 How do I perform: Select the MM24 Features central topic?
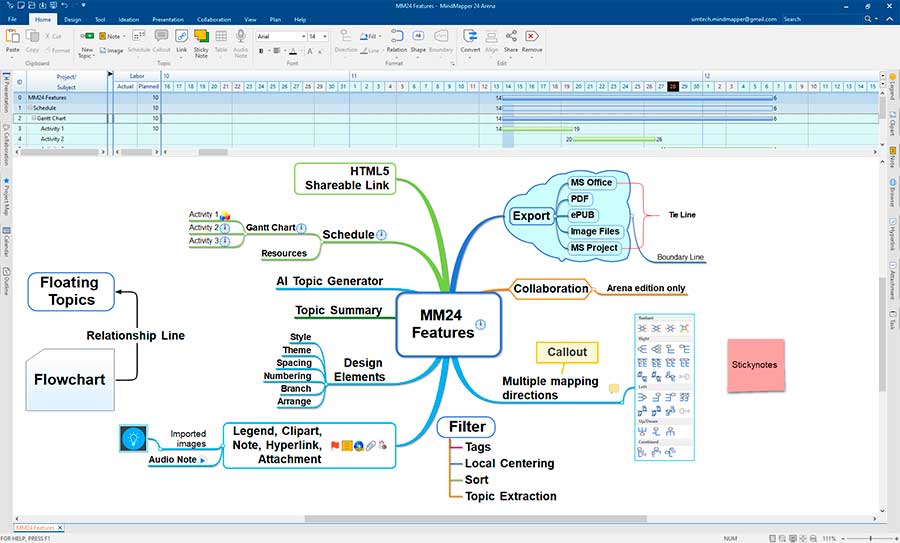tap(443, 325)
